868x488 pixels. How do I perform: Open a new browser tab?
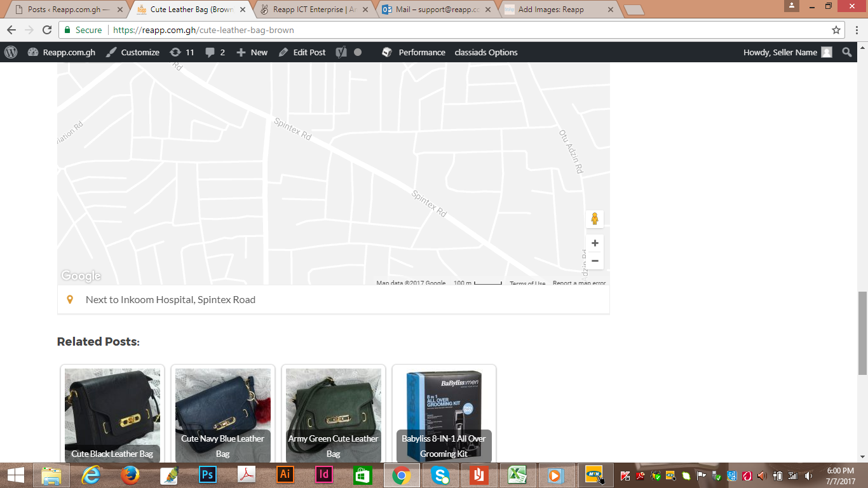click(634, 10)
